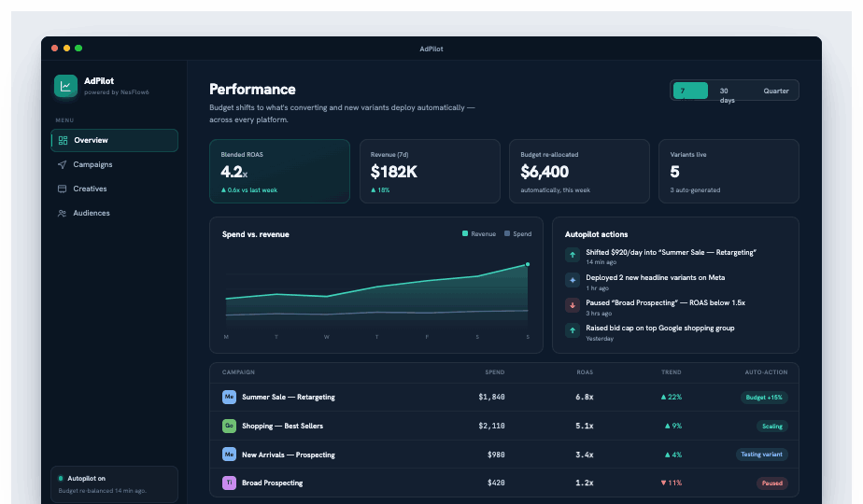Screen dimensions: 863x504
Task: Click the Overview grid icon
Action: click(63, 140)
